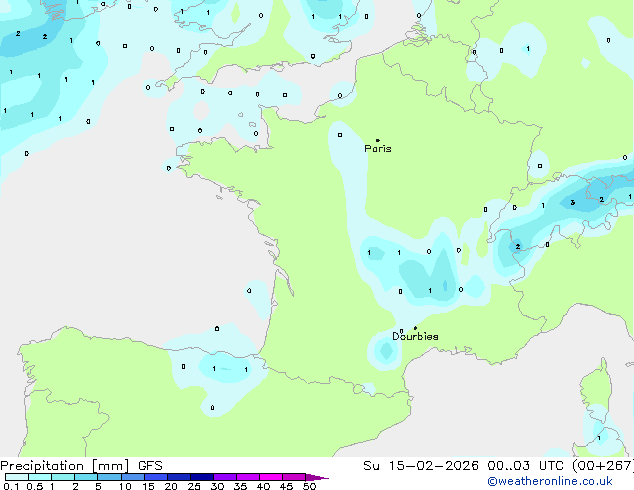This screenshot has height=490, width=634.
Task: Pick legend swatch between 40 and 45
Action: click(271, 477)
